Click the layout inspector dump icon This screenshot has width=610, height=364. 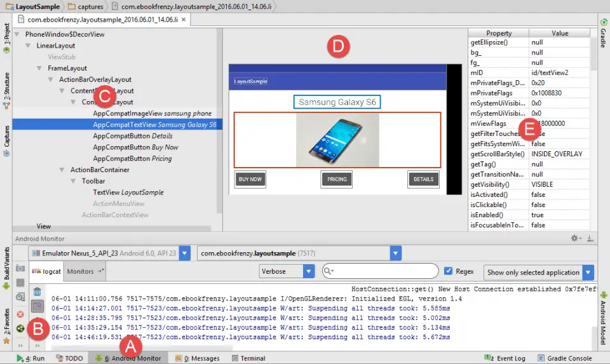pyautogui.click(x=20, y=297)
